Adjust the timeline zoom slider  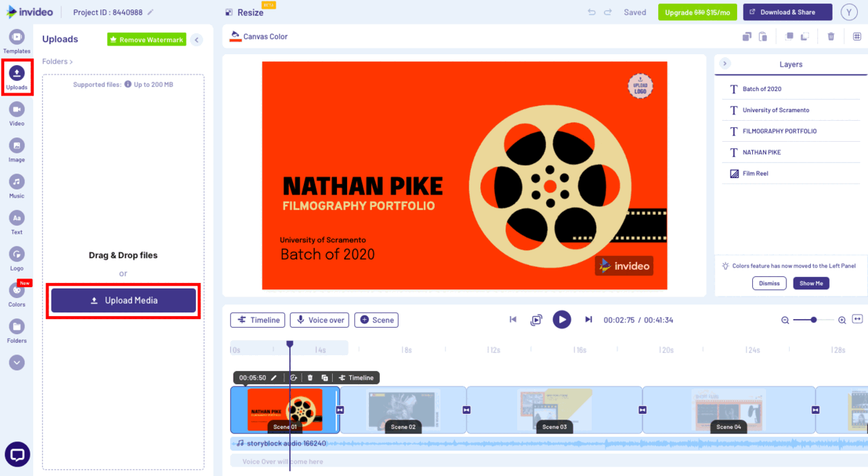click(814, 319)
